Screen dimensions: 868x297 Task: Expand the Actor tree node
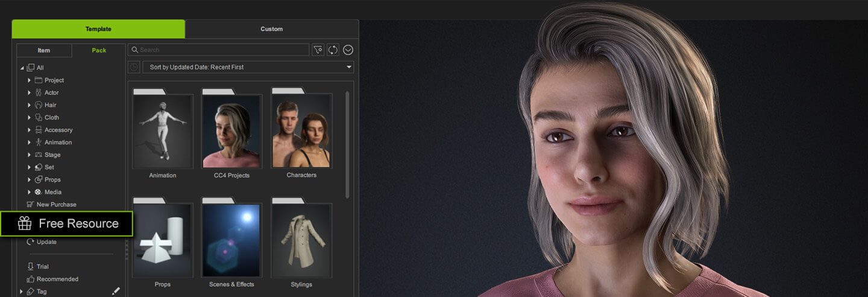pyautogui.click(x=29, y=93)
